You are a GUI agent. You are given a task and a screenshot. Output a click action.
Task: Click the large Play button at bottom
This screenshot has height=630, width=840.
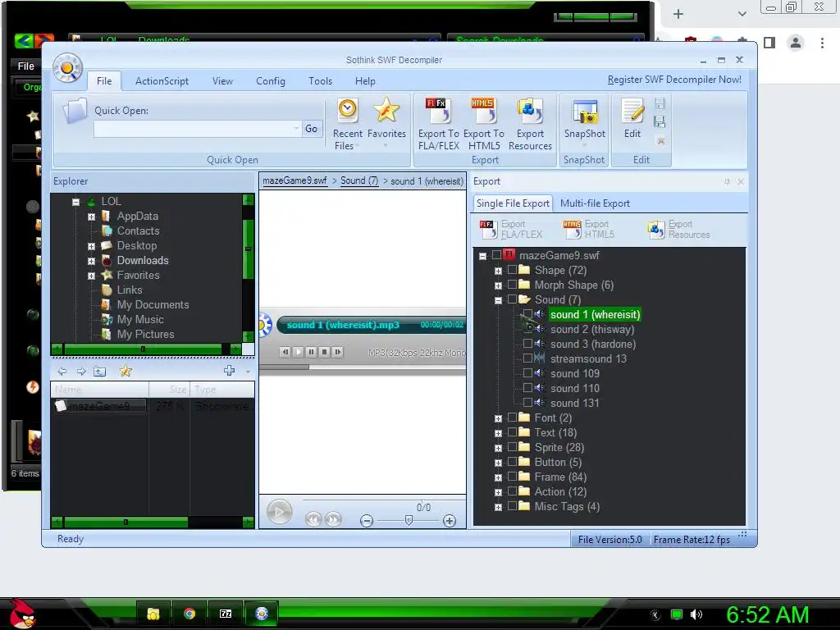tap(279, 512)
